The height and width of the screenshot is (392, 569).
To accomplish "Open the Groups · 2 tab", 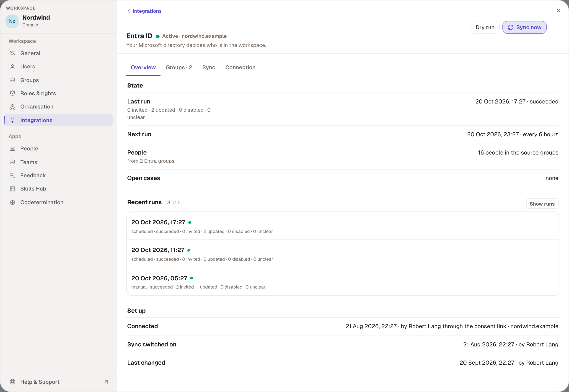I will tap(179, 67).
